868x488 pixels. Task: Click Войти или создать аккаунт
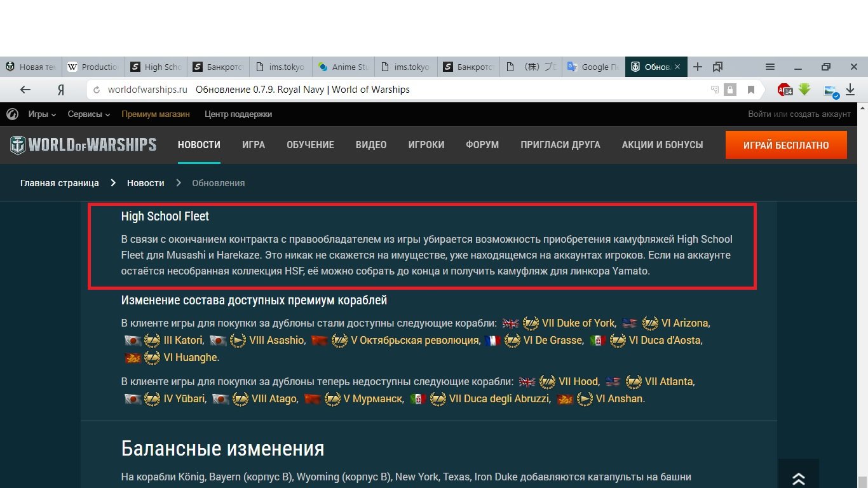(x=799, y=114)
